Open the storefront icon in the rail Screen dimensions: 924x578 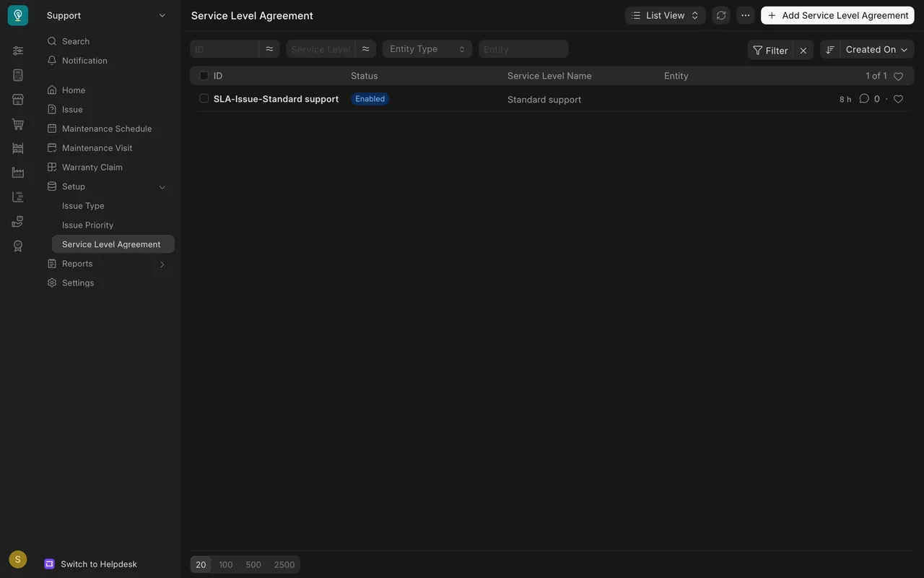18,100
